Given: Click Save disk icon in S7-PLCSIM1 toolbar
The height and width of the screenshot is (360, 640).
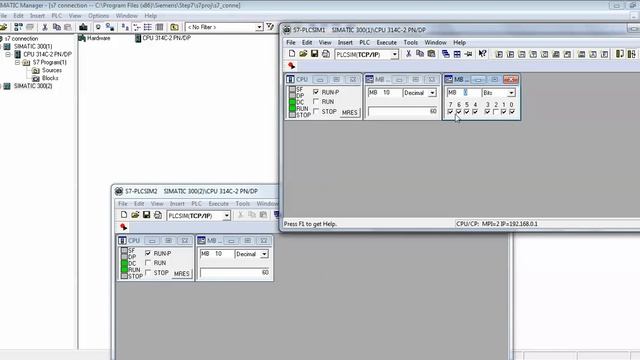Looking at the screenshot, I should coord(314,54).
